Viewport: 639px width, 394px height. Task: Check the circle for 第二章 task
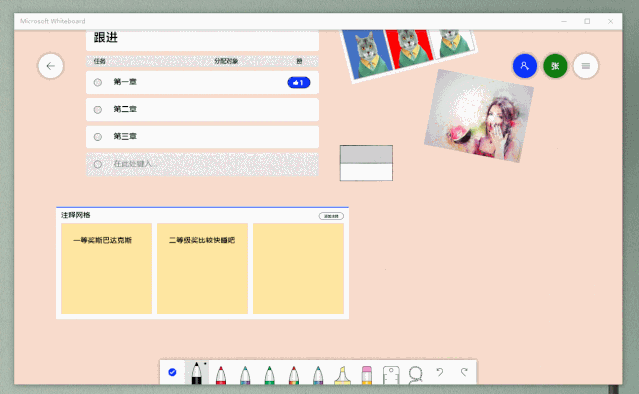pos(98,110)
